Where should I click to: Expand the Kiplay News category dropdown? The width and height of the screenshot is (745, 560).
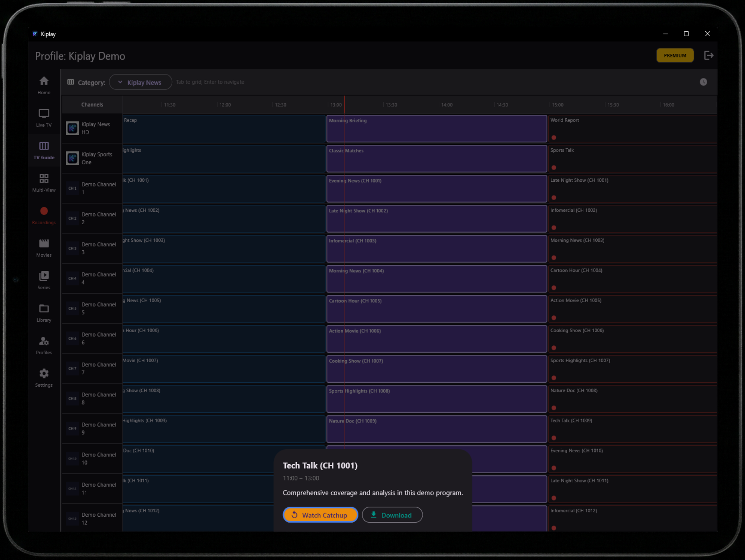pyautogui.click(x=140, y=82)
